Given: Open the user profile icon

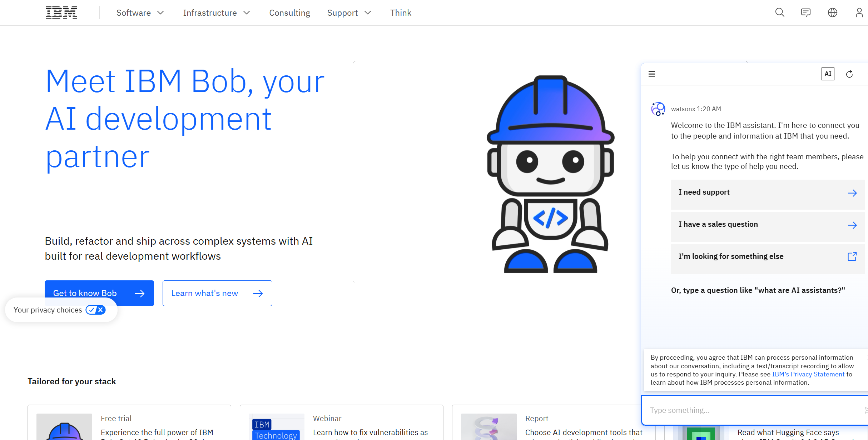Looking at the screenshot, I should [x=859, y=13].
